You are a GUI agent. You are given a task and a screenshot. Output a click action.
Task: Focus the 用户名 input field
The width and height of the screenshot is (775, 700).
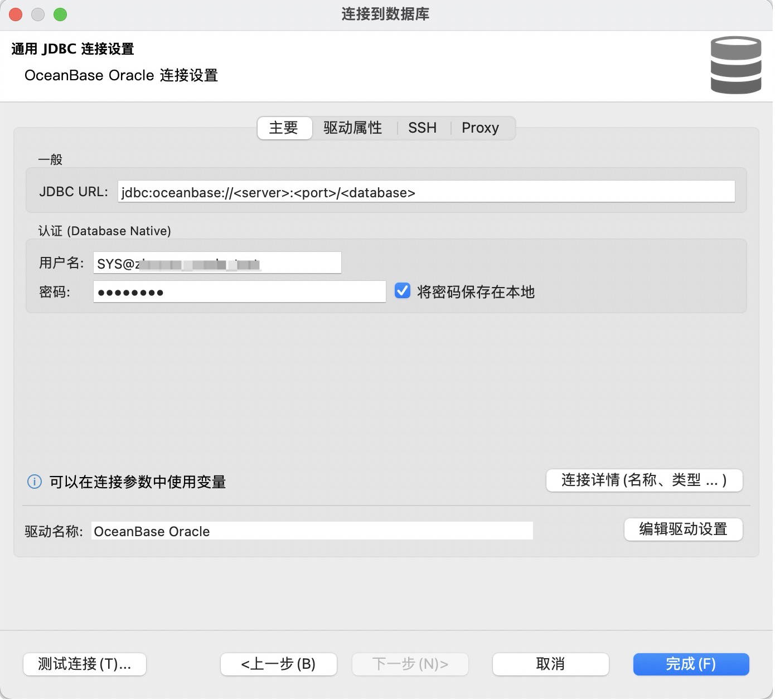coord(217,263)
